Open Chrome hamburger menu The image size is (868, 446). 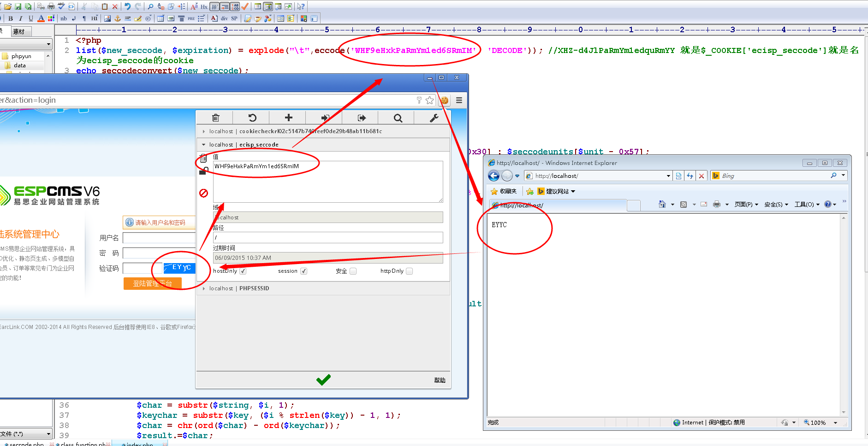tap(459, 100)
